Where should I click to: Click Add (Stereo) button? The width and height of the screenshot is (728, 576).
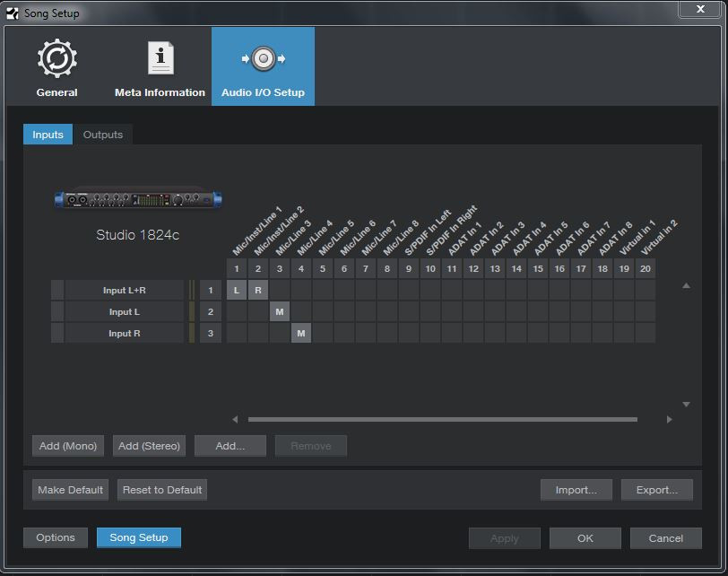pyautogui.click(x=149, y=446)
